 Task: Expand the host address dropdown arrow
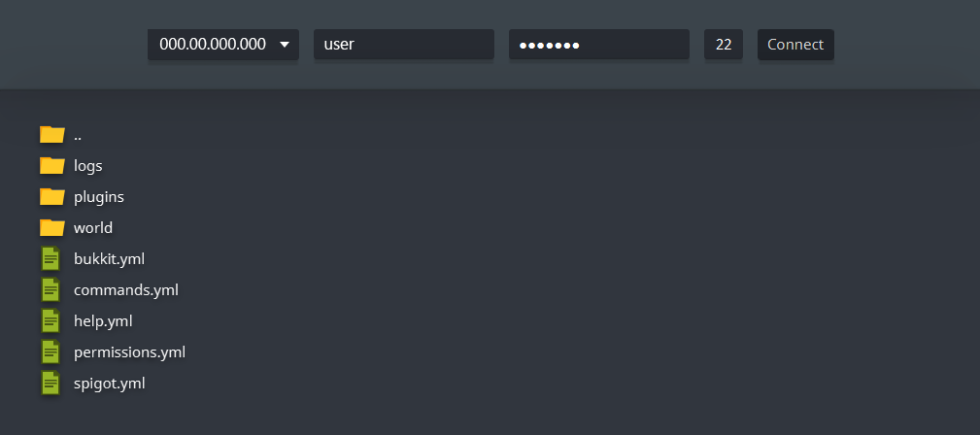285,45
